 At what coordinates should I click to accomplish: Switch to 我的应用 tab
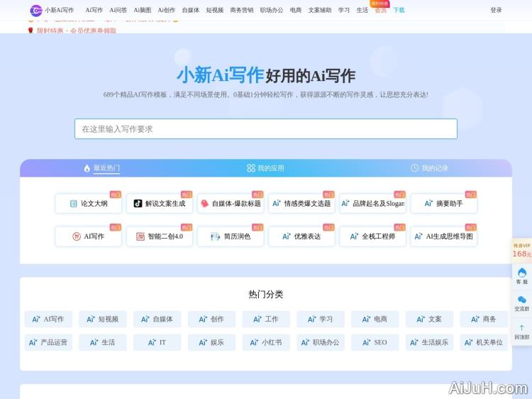(x=265, y=168)
